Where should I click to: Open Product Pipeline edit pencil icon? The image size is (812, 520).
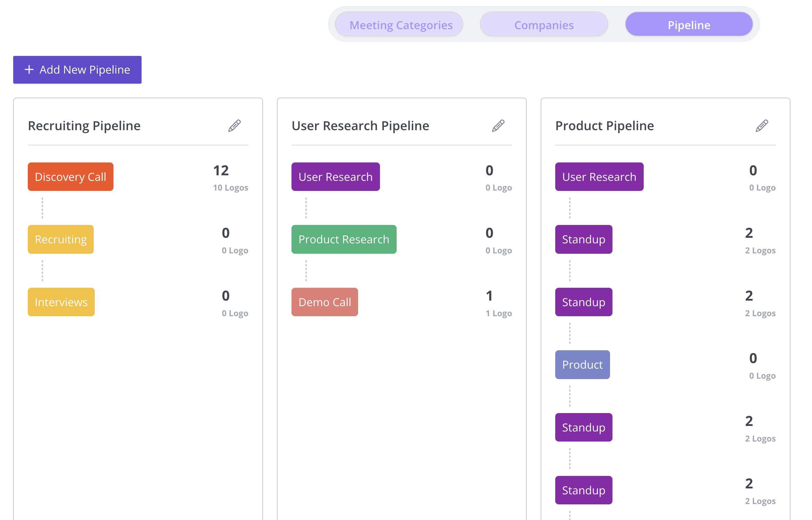coord(762,126)
